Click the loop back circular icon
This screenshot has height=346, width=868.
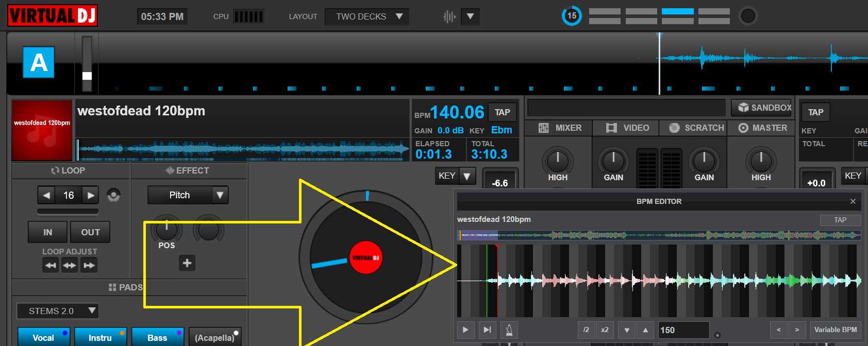tap(114, 196)
